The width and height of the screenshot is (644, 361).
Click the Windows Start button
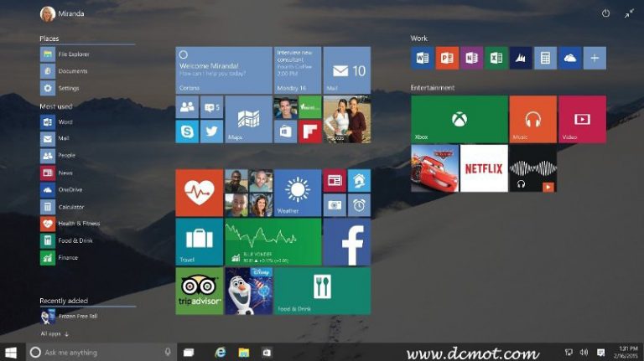[x=12, y=353]
